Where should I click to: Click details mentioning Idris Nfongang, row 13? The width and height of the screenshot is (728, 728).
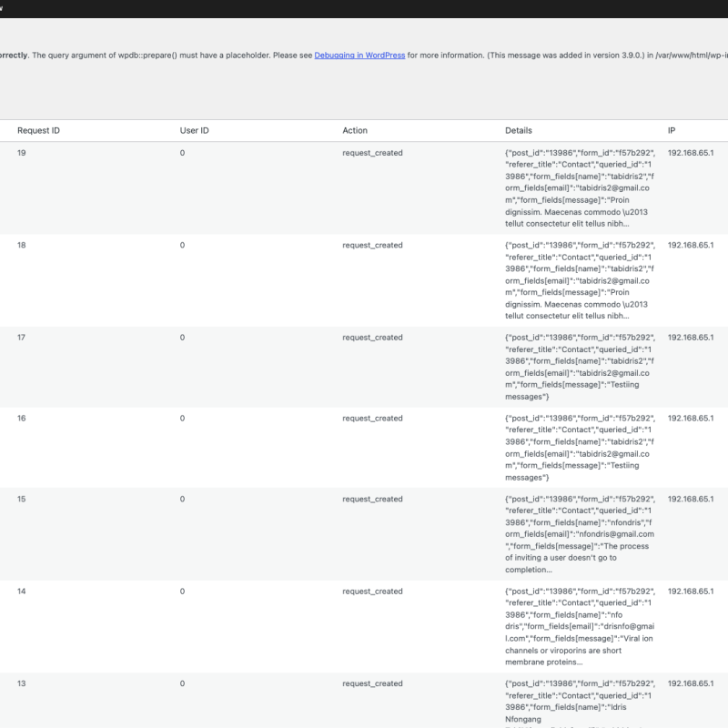[x=580, y=703]
